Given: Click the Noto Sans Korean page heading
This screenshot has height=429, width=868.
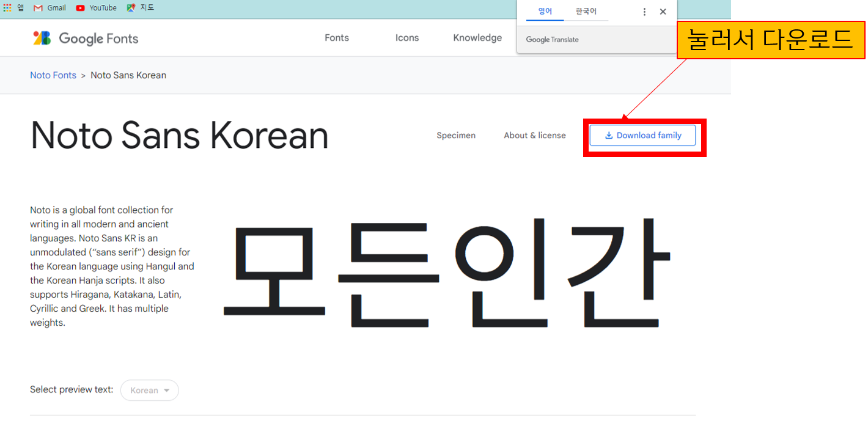Looking at the screenshot, I should coord(179,135).
